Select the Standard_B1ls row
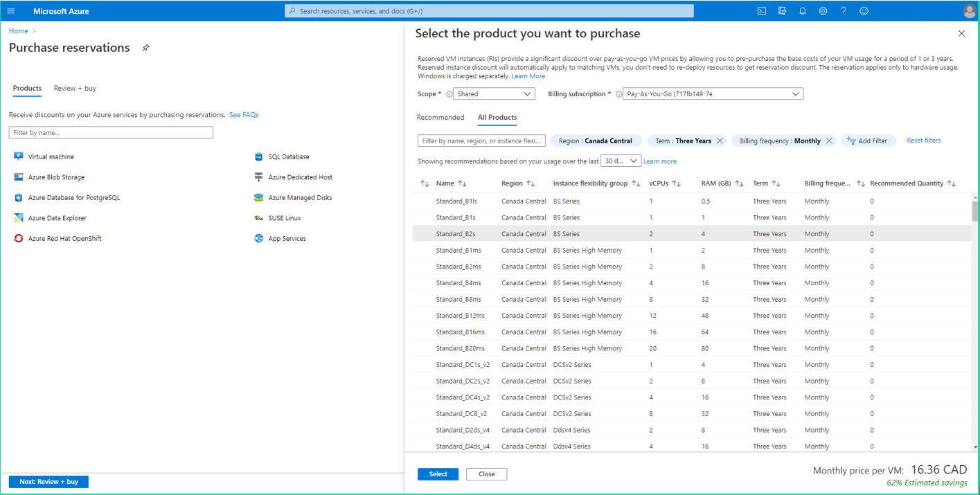The image size is (980, 495). pos(692,201)
